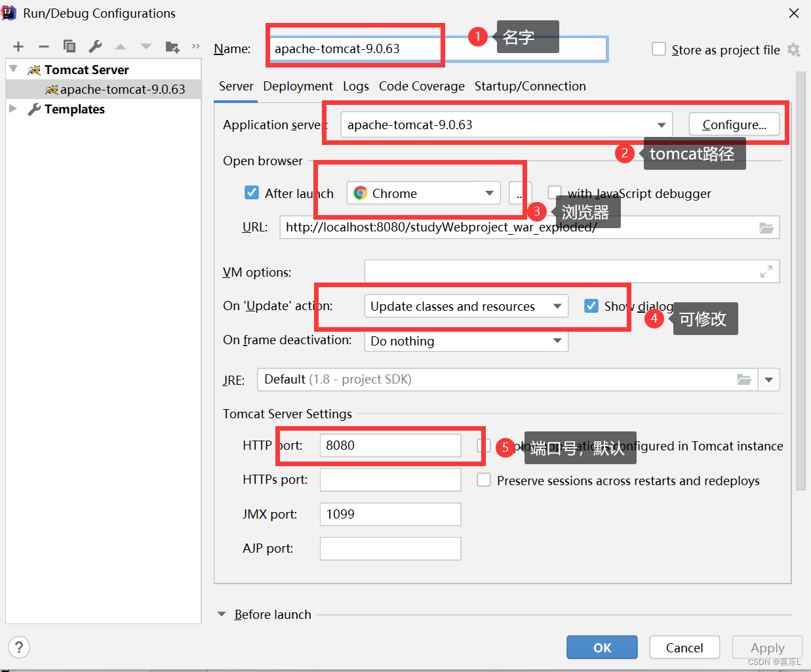This screenshot has height=672, width=811.
Task: Open On 'Update' action dropdown
Action: point(557,306)
